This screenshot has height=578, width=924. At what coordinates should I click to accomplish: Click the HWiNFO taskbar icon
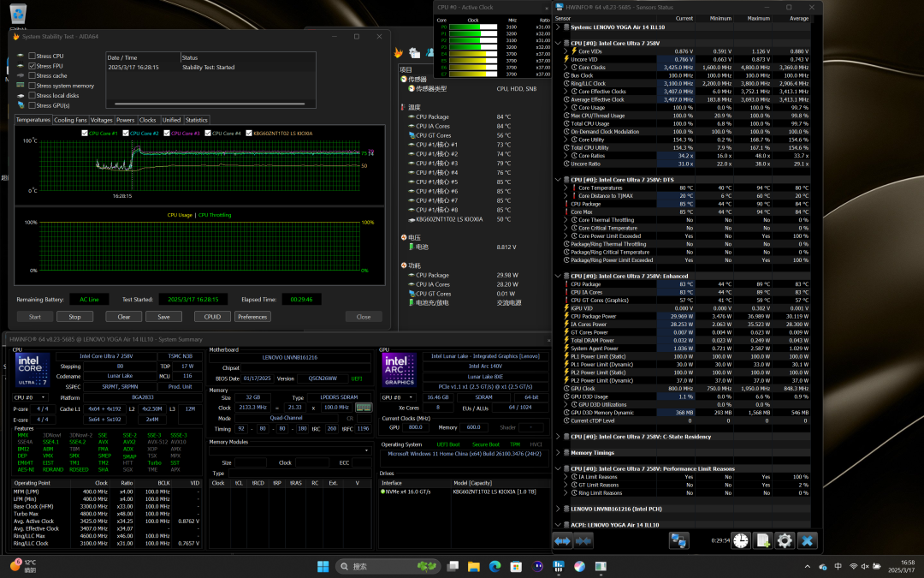point(559,566)
